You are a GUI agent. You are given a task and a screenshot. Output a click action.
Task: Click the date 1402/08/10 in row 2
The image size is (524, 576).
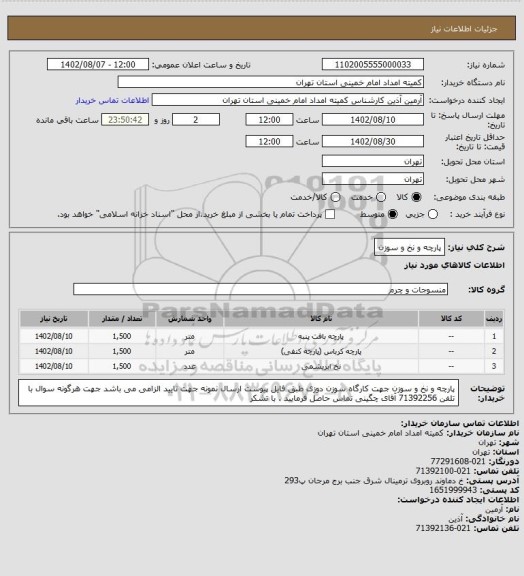[x=54, y=351]
